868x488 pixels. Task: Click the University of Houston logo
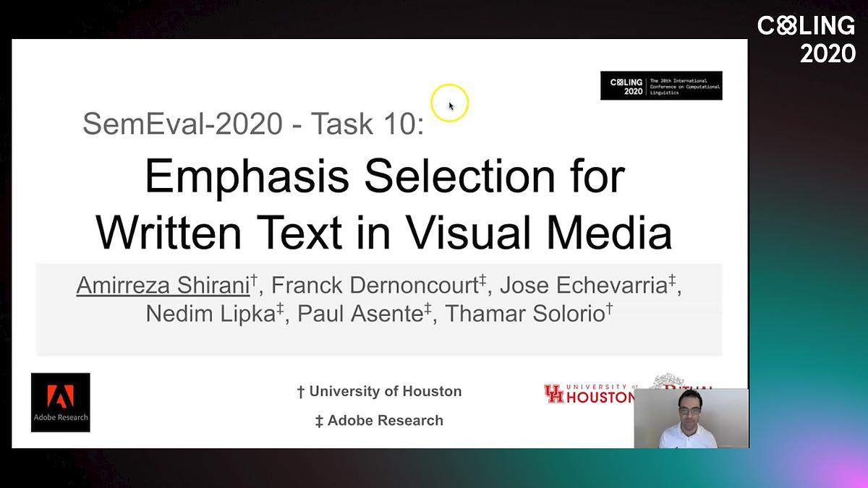[x=589, y=393]
